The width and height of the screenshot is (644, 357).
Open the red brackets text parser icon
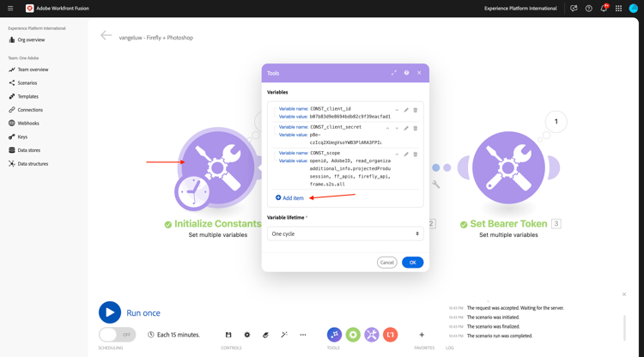click(x=390, y=335)
